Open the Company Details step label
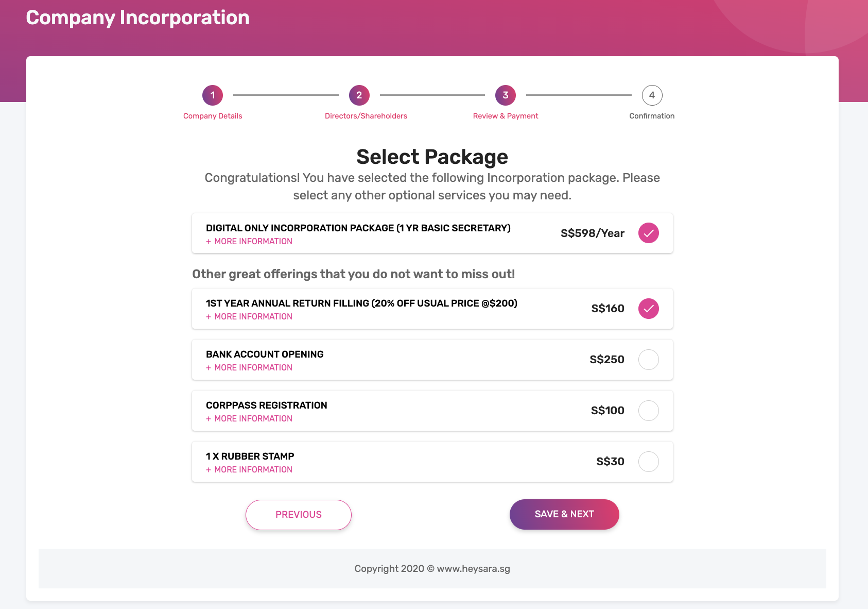Viewport: 868px width, 609px height. click(213, 116)
